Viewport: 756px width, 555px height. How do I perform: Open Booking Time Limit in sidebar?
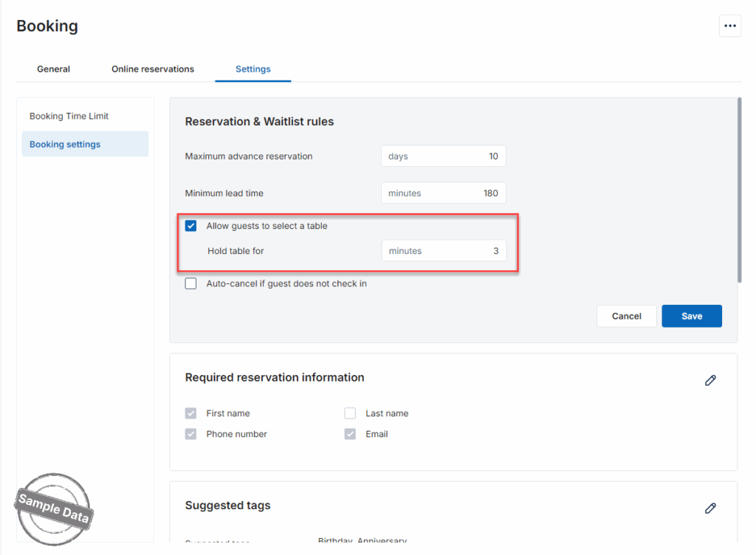pos(69,117)
